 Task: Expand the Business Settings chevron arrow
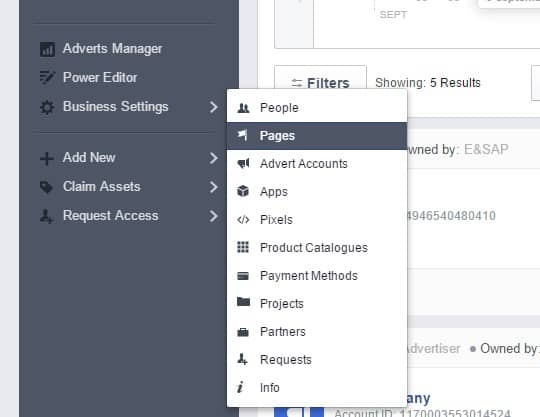[x=214, y=107]
